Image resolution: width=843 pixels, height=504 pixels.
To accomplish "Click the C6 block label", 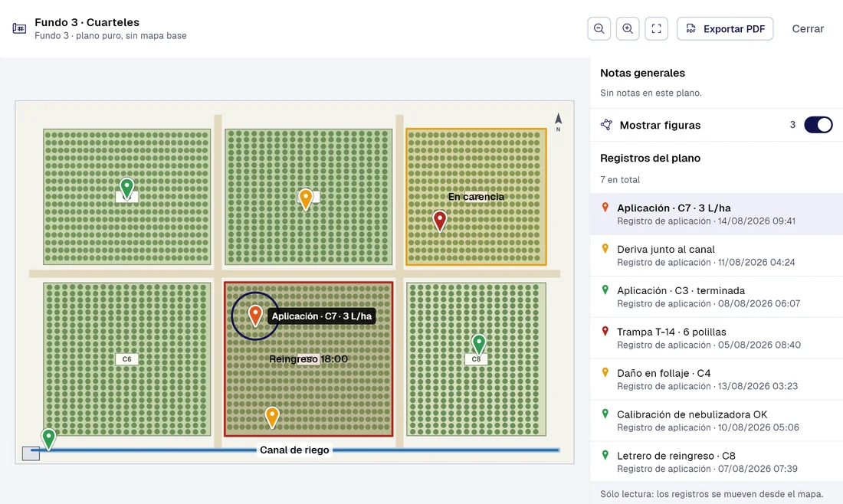I will coord(127,359).
